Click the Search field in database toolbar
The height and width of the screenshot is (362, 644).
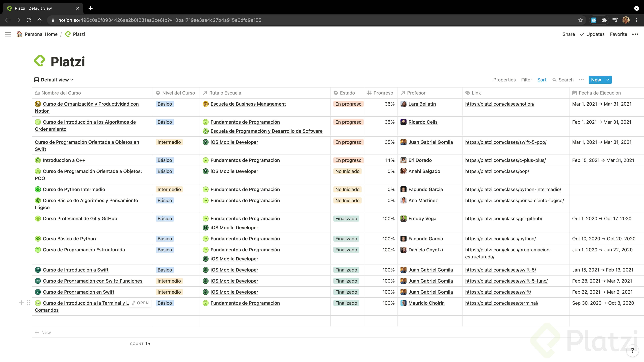[x=563, y=80]
